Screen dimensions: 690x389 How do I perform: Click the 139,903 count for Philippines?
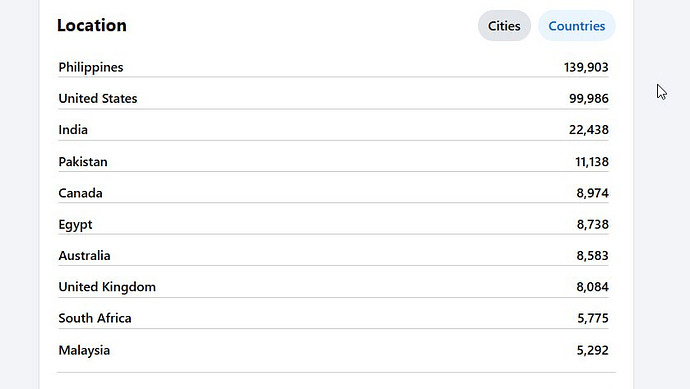coord(586,67)
